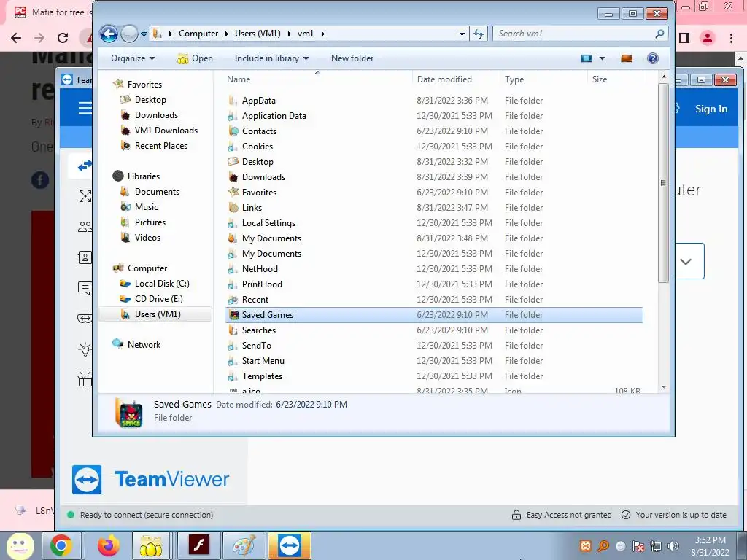This screenshot has width=747, height=560.
Task: Click the Explorer Help question mark icon
Action: point(653,58)
